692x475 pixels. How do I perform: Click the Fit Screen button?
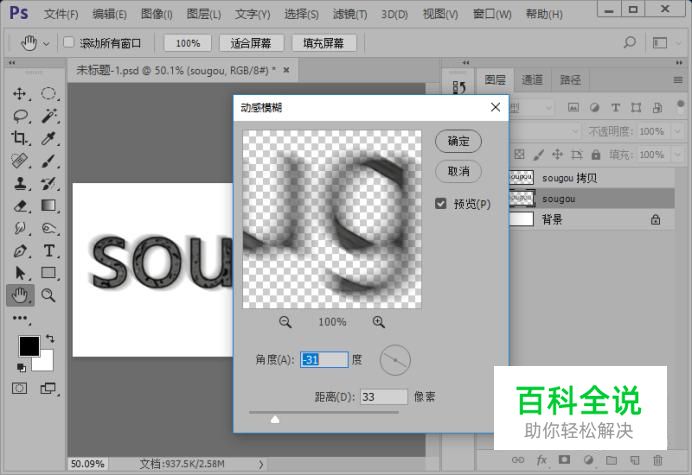251,43
